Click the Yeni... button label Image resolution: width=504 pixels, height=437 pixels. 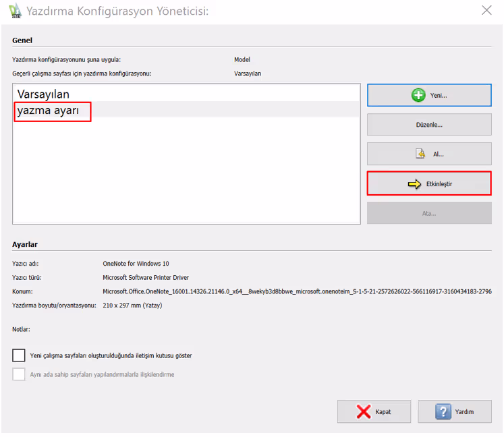439,96
